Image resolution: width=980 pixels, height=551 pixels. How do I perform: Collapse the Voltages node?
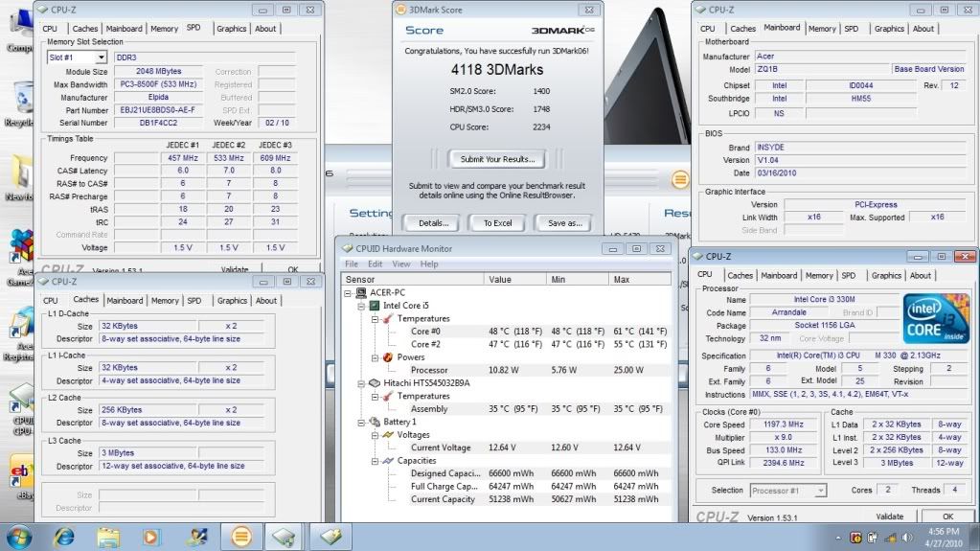click(x=375, y=435)
